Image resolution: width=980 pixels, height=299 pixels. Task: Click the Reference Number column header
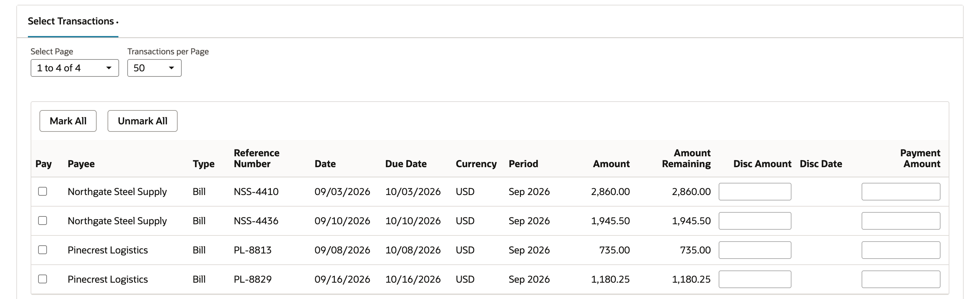(257, 158)
